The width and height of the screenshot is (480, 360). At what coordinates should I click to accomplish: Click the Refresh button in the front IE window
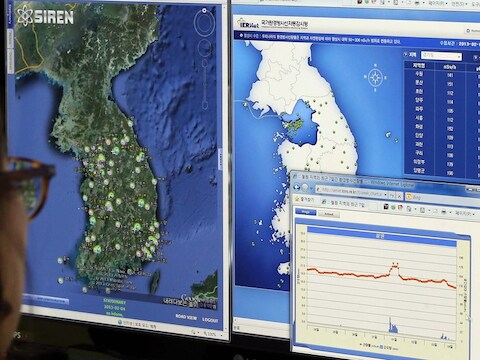coord(392,195)
